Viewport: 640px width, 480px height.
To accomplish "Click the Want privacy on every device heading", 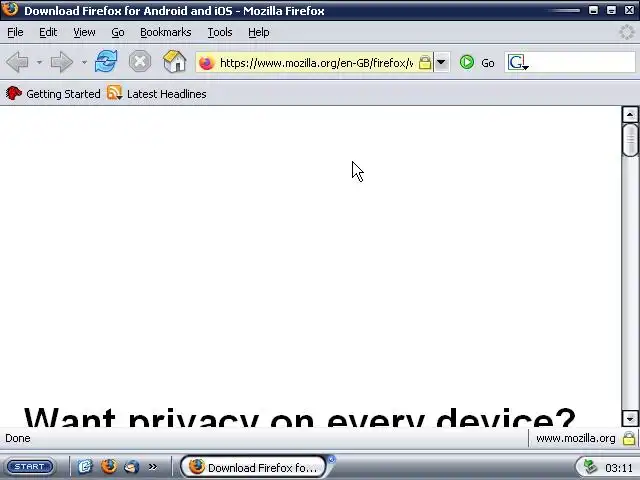I will (x=300, y=417).
